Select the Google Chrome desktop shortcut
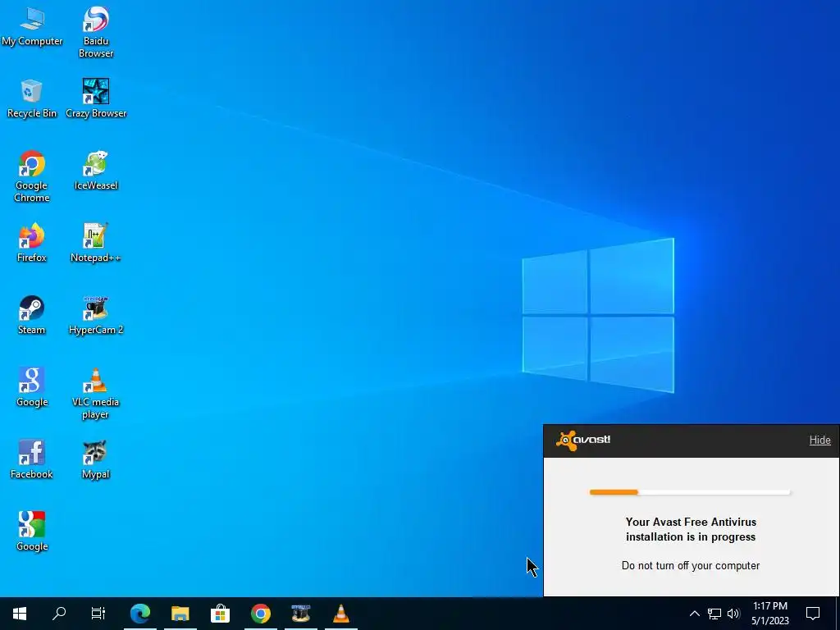Viewport: 840px width, 630px height. [x=32, y=176]
